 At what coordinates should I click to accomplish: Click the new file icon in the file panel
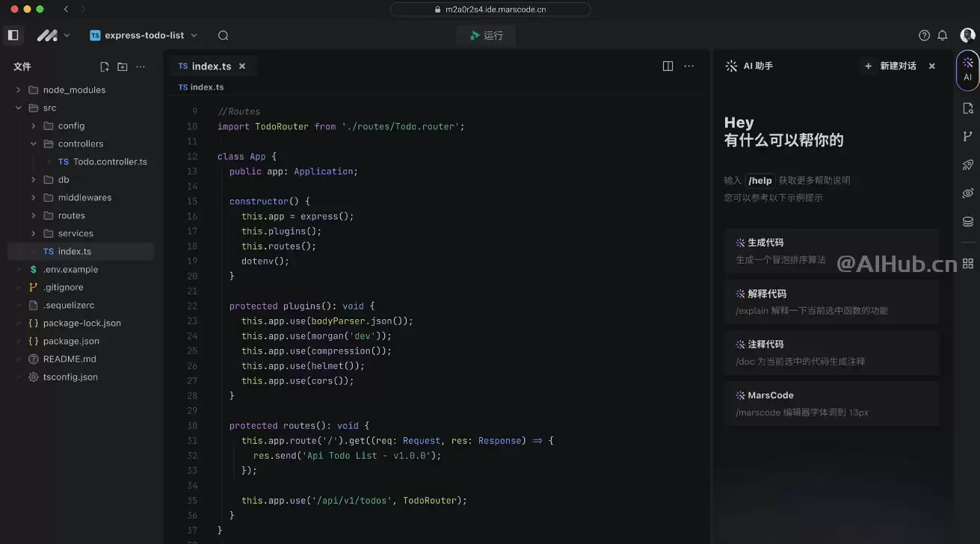pyautogui.click(x=104, y=67)
